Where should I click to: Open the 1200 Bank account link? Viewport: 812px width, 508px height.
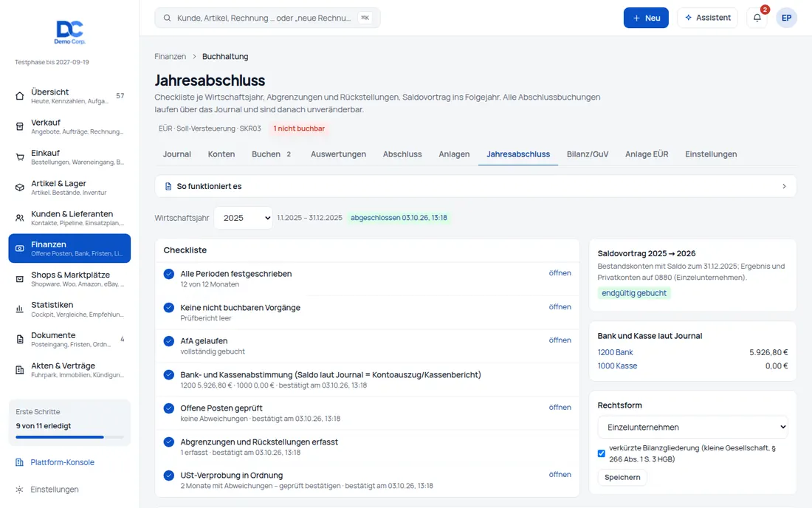coord(615,352)
